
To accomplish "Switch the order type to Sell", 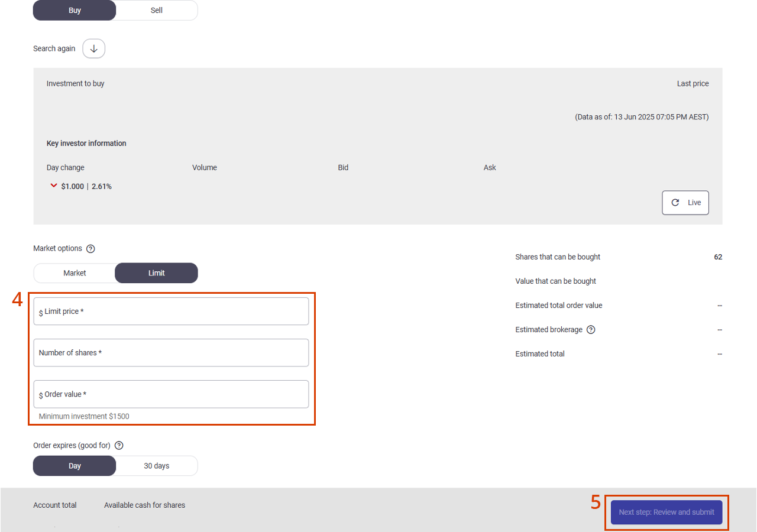I will 156,11.
